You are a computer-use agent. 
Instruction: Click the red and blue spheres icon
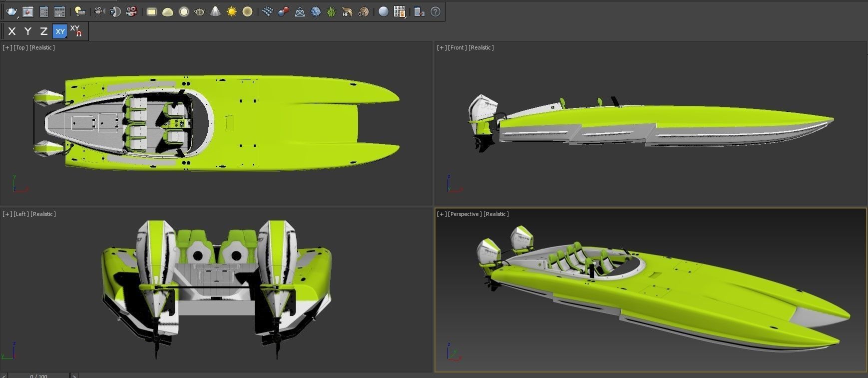pos(283,11)
